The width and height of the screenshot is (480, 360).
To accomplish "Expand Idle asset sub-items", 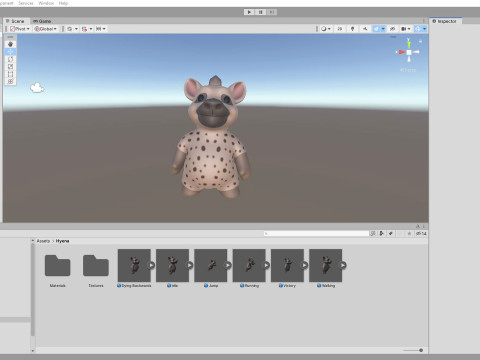I will [190, 265].
